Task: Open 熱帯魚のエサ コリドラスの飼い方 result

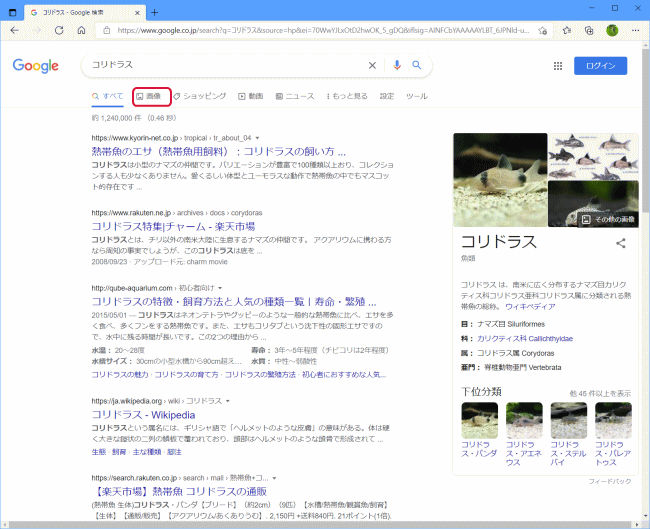Action: pyautogui.click(x=218, y=151)
